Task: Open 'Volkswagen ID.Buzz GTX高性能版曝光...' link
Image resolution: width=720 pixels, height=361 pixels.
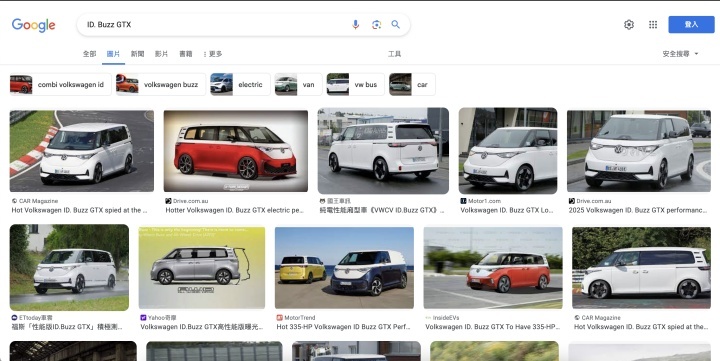Action: pyautogui.click(x=202, y=327)
